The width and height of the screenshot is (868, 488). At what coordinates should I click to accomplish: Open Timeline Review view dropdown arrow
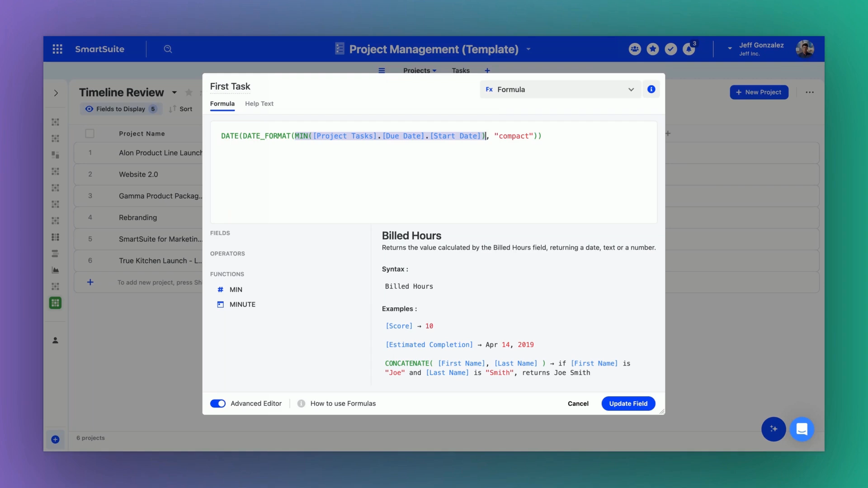[x=174, y=93]
